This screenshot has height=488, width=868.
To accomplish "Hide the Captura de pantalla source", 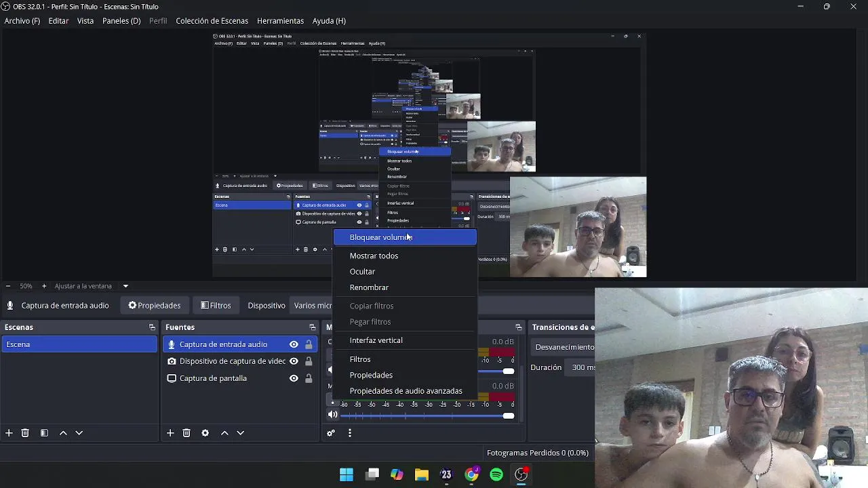I will point(294,378).
